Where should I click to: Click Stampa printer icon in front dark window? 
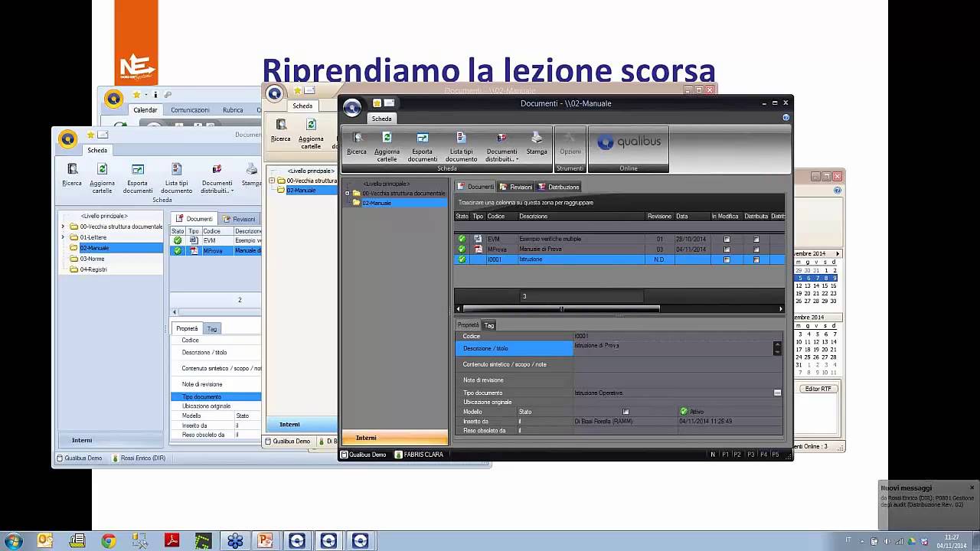[x=537, y=138]
